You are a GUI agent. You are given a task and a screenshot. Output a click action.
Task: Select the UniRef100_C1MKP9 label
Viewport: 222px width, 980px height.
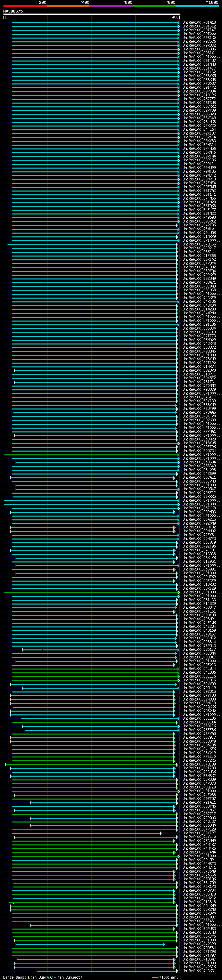(199, 237)
